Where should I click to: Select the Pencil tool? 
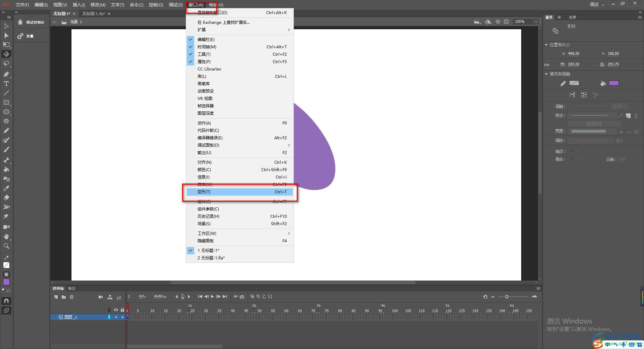(6, 131)
